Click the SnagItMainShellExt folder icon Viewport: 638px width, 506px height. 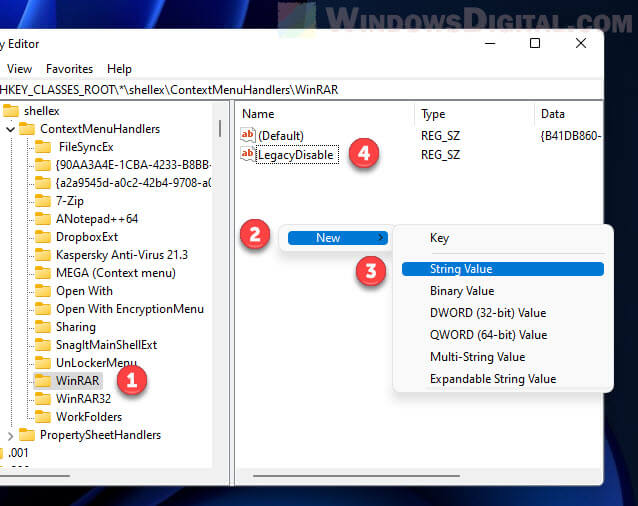coord(43,345)
